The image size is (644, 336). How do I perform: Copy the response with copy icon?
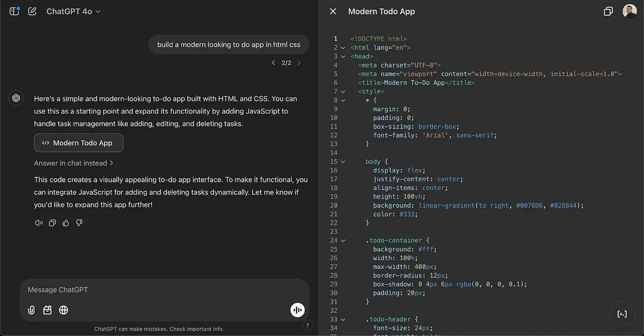point(52,223)
